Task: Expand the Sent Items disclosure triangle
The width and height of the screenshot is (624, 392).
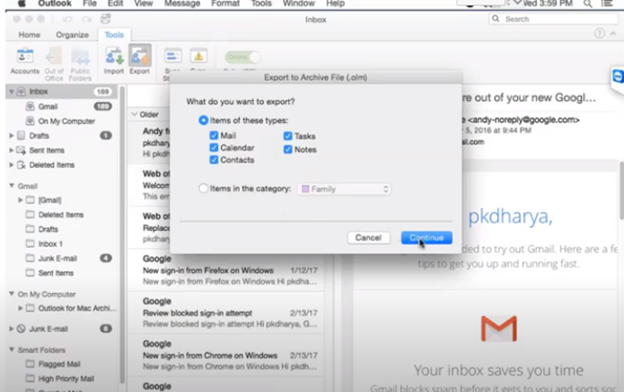Action: (12, 150)
